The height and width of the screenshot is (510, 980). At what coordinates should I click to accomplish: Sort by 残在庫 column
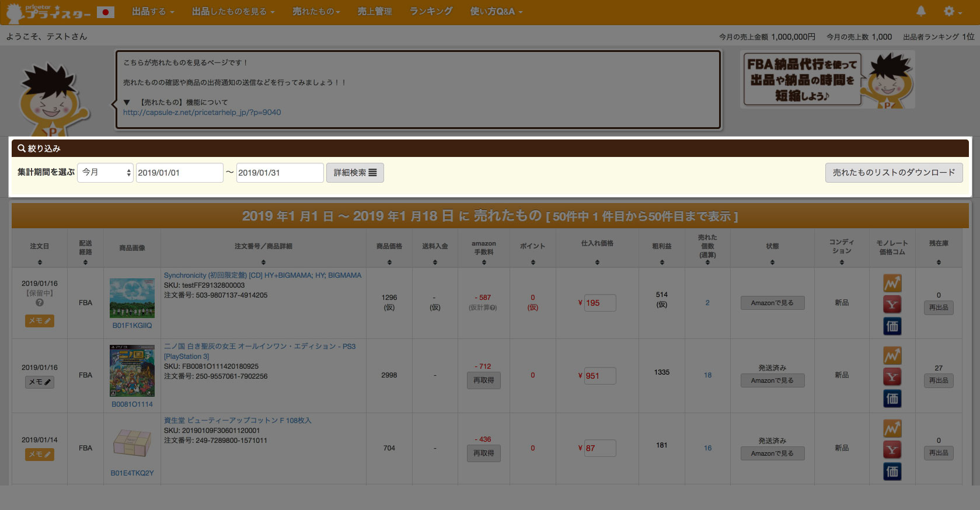tap(939, 262)
